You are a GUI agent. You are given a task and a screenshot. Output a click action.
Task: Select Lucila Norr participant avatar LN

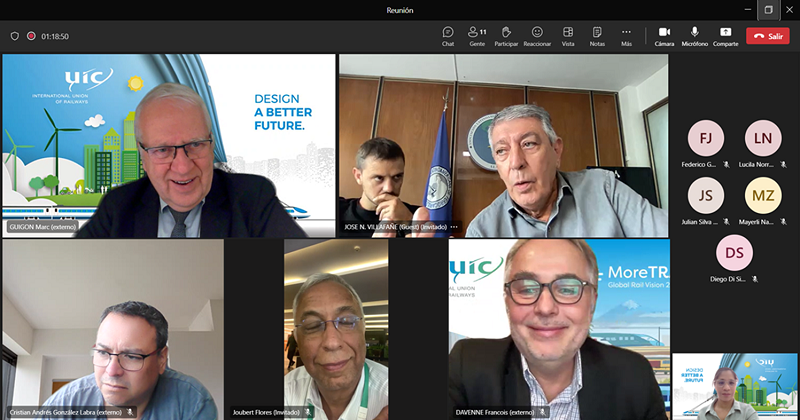(763, 138)
